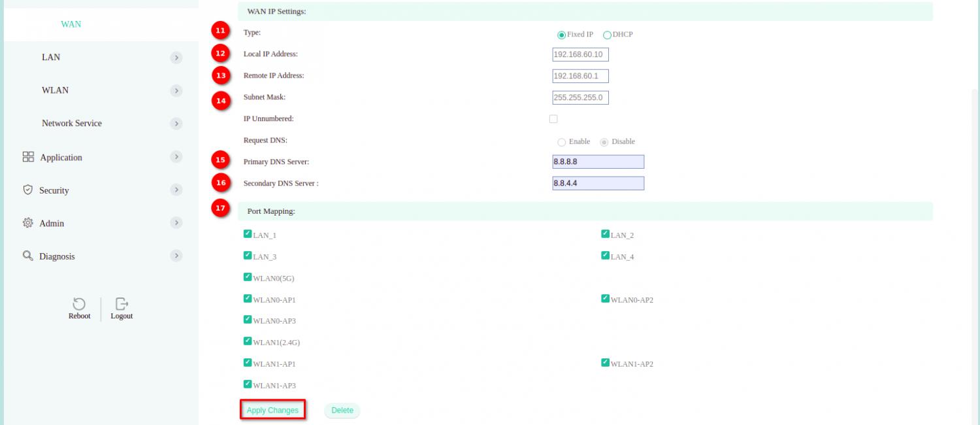Click the Logout icon in sidebar

tap(122, 304)
